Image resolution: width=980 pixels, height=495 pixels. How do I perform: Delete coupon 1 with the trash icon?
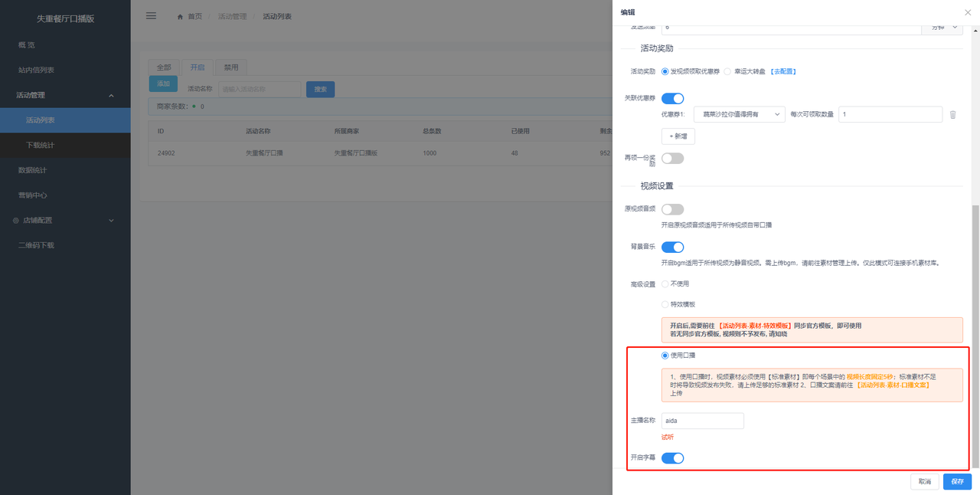coord(952,115)
